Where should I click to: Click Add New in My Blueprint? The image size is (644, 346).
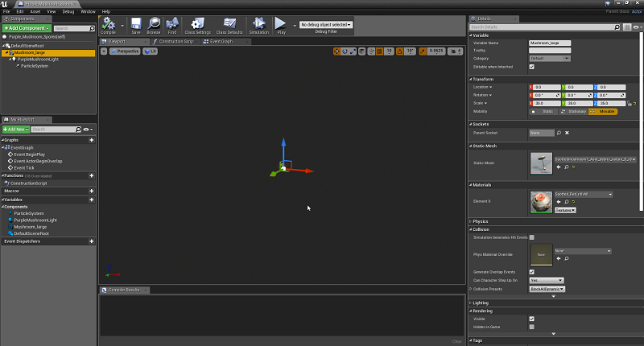tap(15, 130)
